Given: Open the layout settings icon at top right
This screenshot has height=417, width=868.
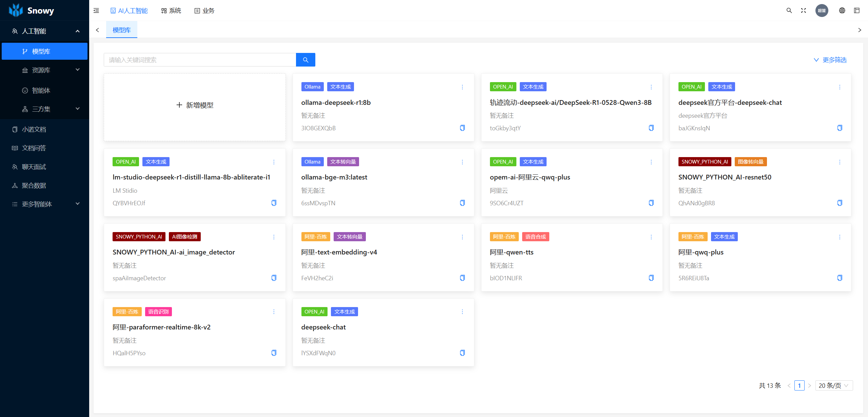Looking at the screenshot, I should point(857,11).
